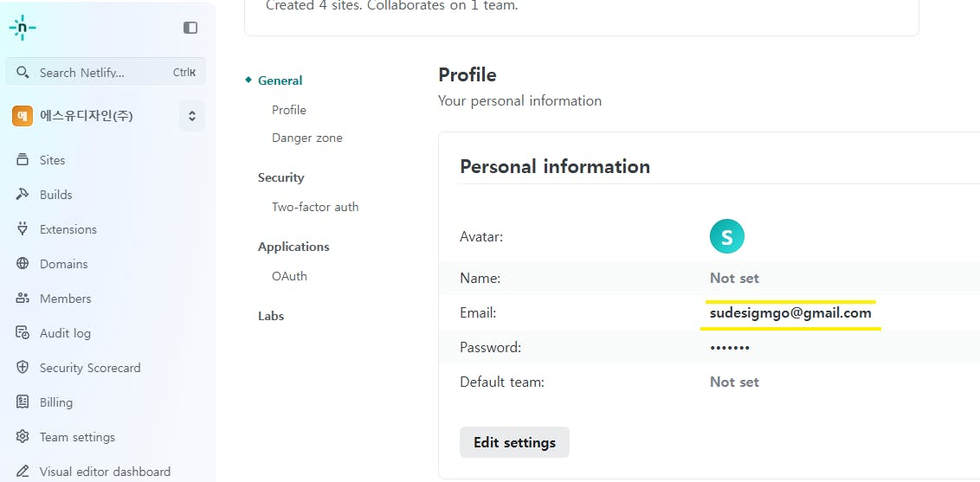Viewport: 980px width, 482px height.
Task: Click the Default team: label
Action: tap(502, 382)
